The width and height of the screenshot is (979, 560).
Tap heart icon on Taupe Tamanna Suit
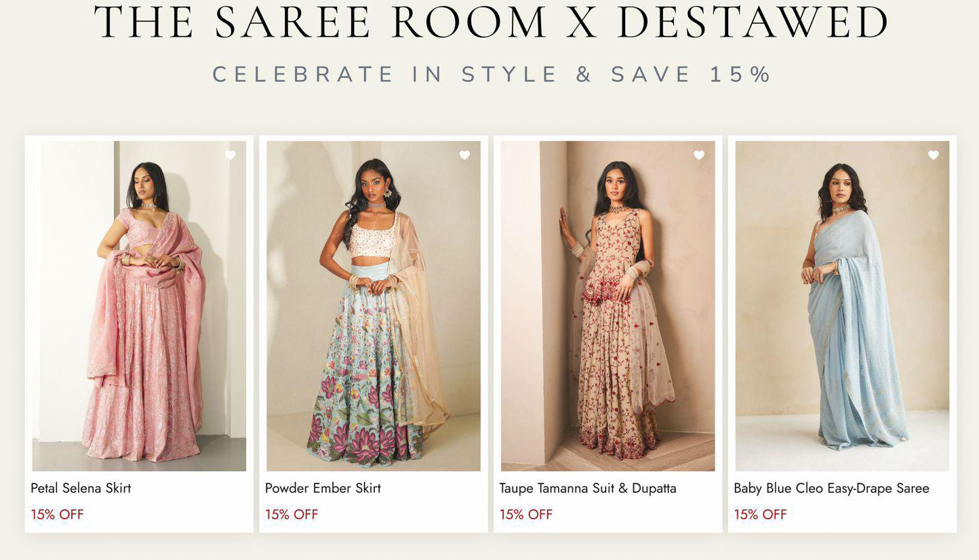[699, 155]
